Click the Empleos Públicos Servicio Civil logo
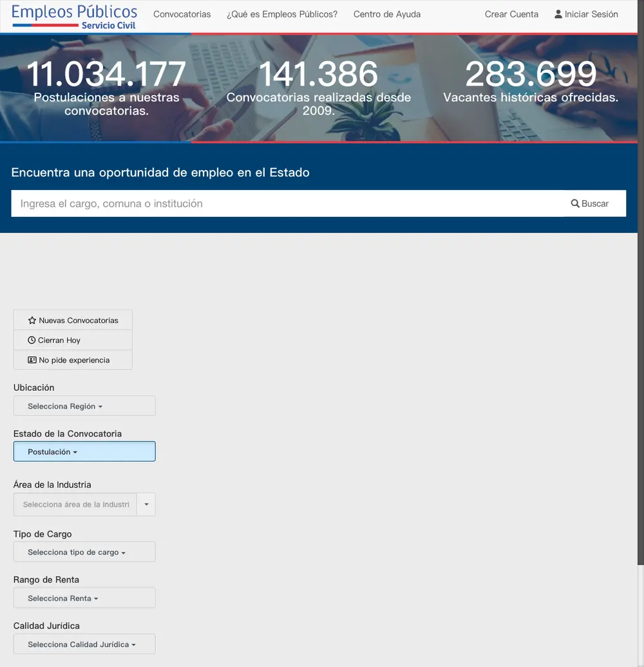644x667 pixels. point(74,17)
